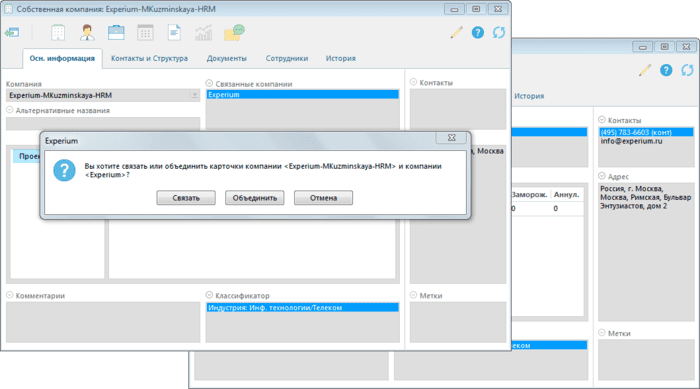Open the person icon in toolbar
This screenshot has width=700, height=389.
pyautogui.click(x=87, y=33)
